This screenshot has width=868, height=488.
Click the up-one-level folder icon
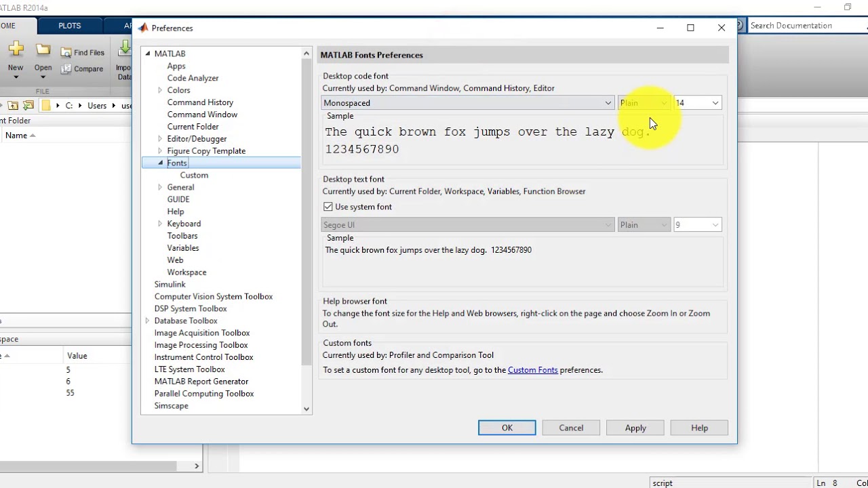pos(13,106)
